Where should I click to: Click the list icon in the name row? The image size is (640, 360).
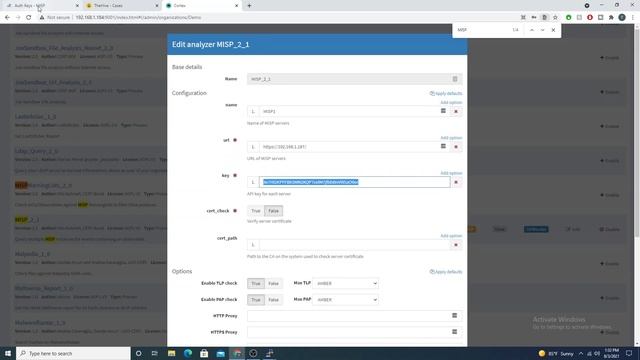(x=443, y=111)
